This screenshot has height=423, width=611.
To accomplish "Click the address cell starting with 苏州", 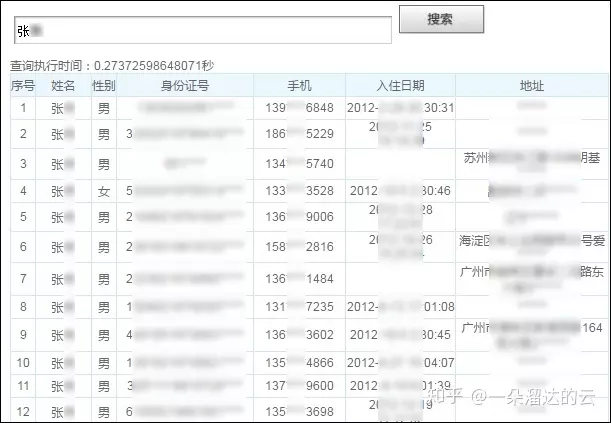I will point(532,164).
